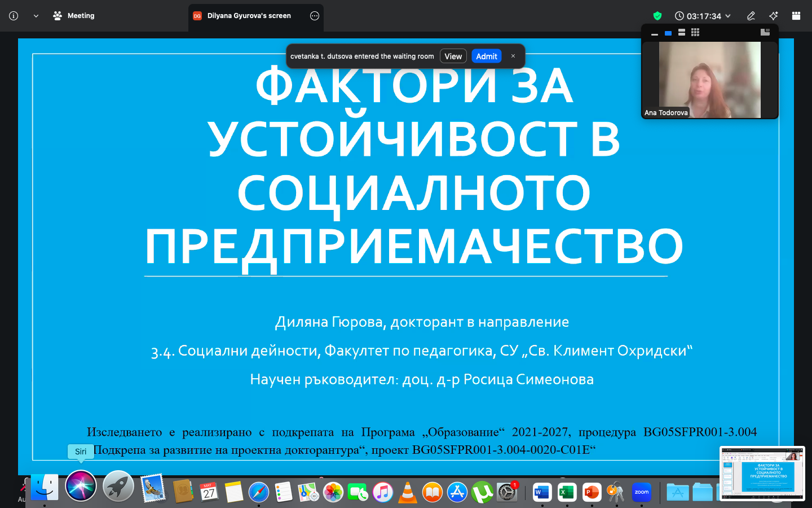Open System Preferences with the badge
This screenshot has width=812, height=508.
(x=507, y=492)
